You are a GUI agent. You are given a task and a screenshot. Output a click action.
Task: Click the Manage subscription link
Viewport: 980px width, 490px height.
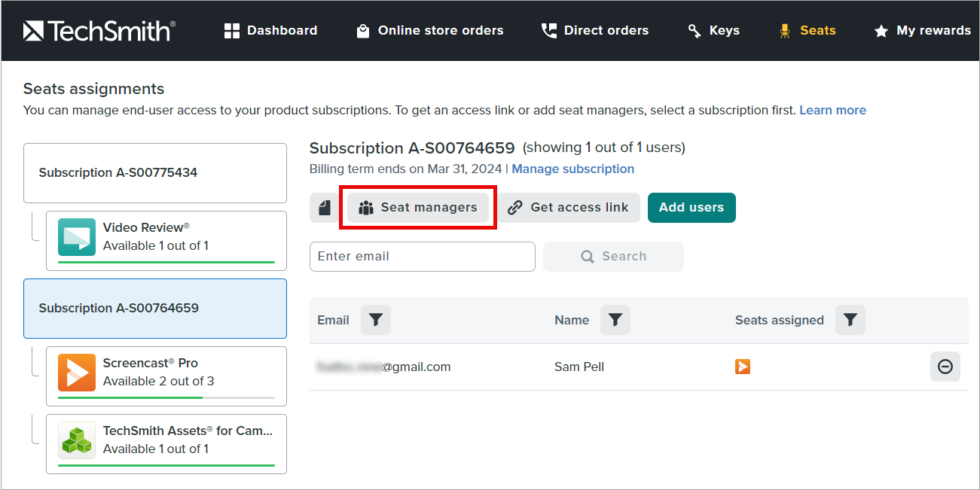coord(573,169)
